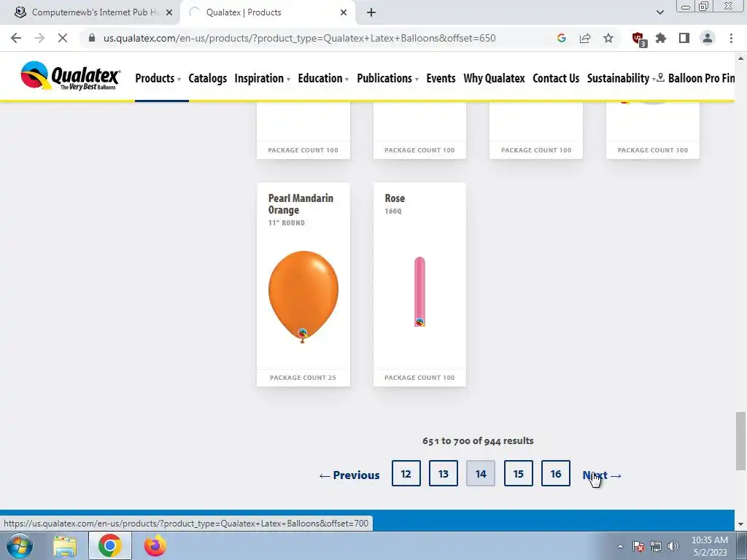The image size is (747, 560).
Task: Click the Qualatex logo
Action: (x=71, y=76)
